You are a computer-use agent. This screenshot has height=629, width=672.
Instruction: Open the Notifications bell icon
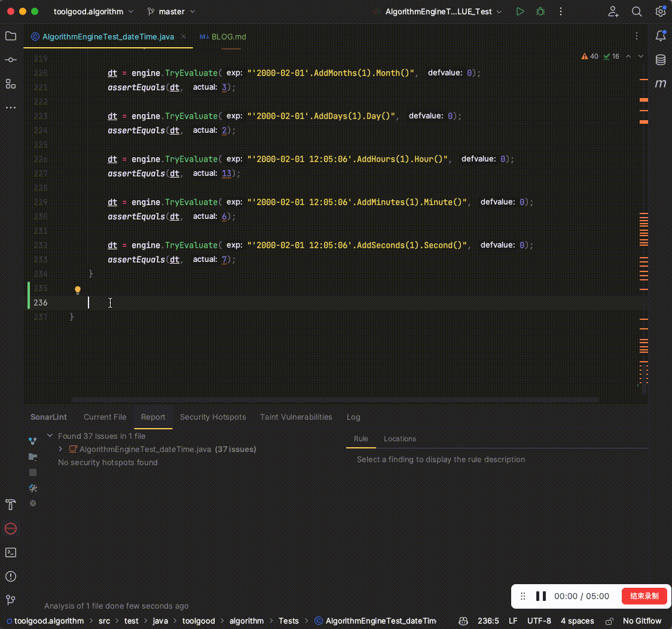(660, 36)
